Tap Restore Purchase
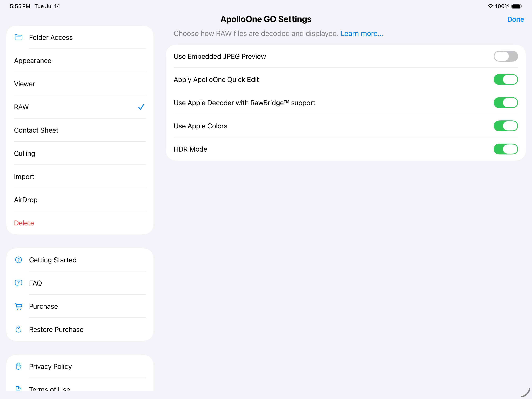 80,329
